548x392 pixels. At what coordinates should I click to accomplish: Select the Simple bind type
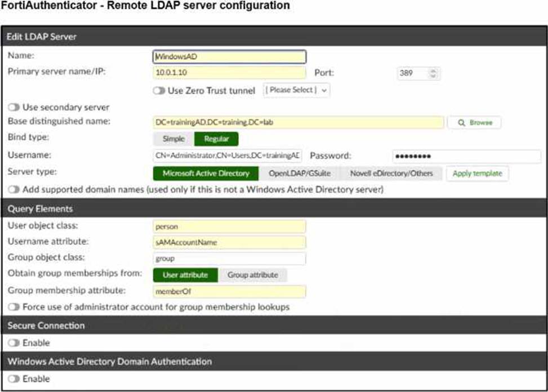pos(173,139)
